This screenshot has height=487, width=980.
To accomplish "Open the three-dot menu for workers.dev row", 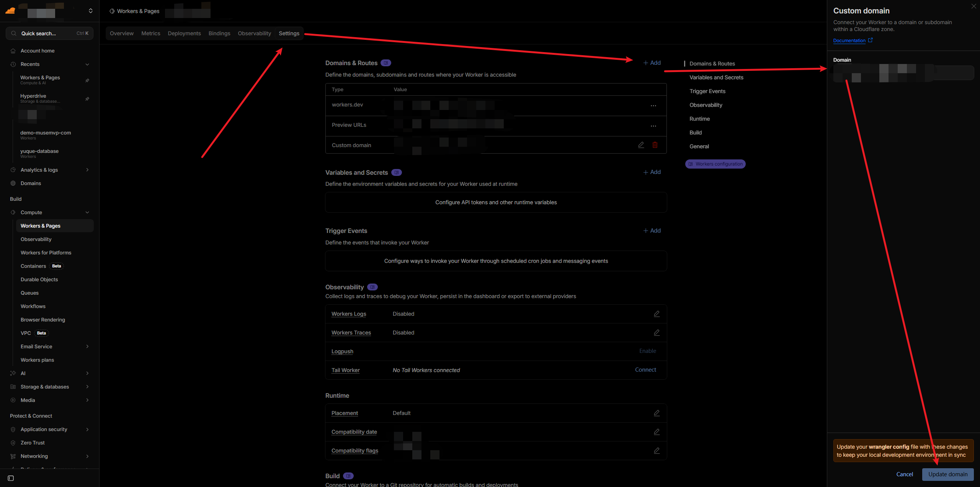I will click(653, 105).
